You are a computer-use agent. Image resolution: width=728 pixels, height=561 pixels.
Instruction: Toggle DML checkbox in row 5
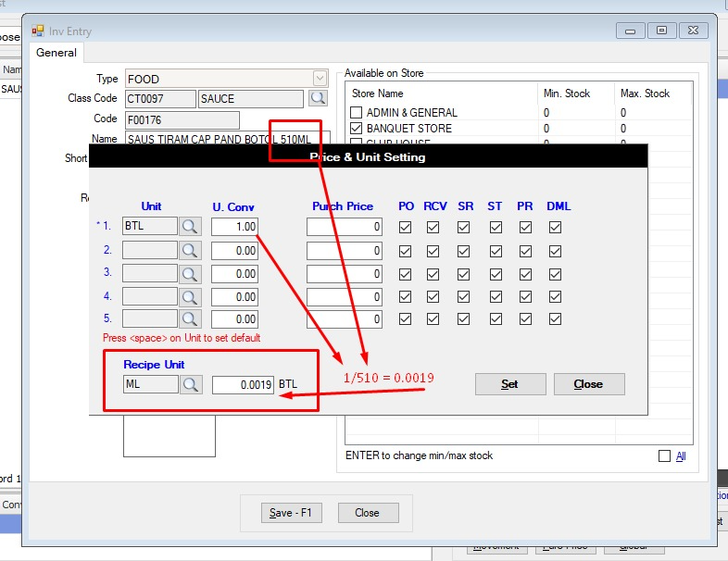556,318
